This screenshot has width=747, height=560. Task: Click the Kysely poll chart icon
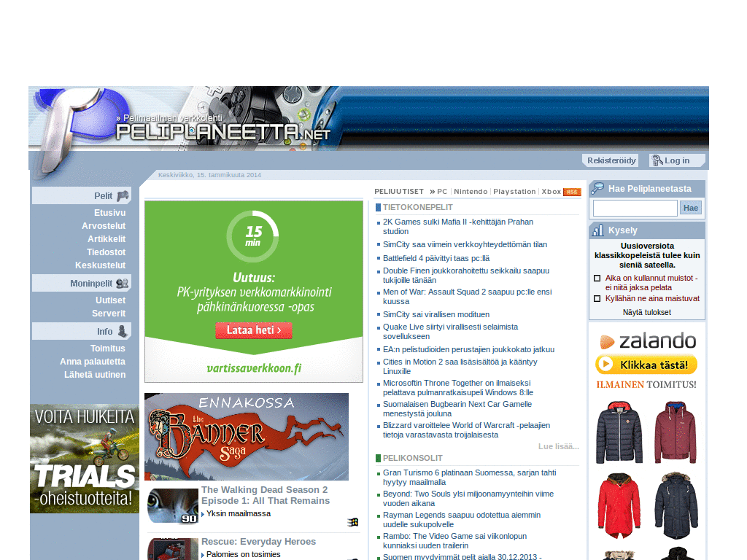(x=597, y=230)
